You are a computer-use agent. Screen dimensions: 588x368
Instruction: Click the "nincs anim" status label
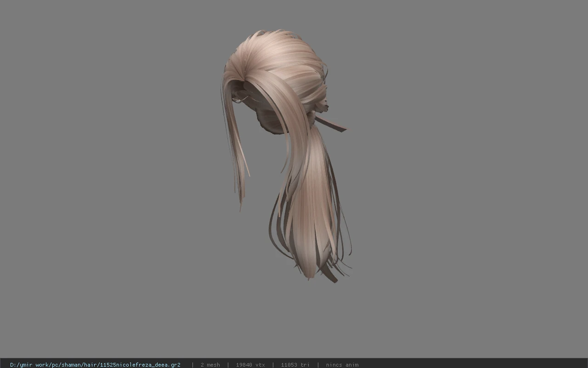342,365
